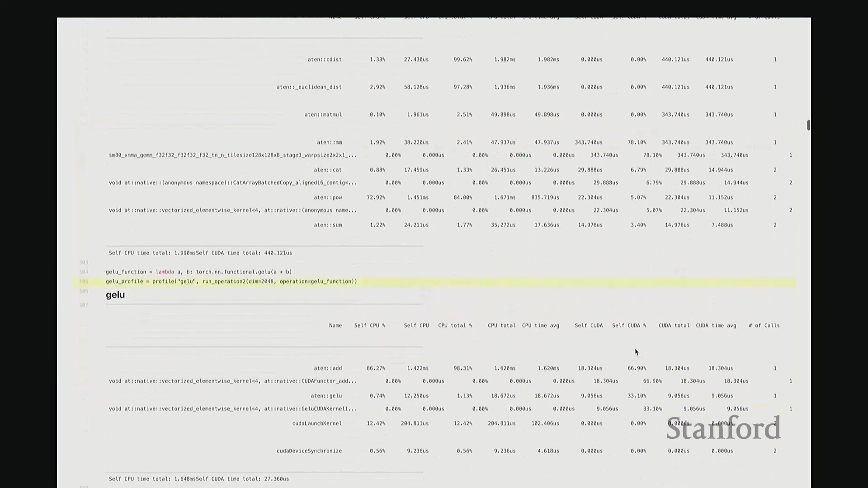Click line number 306 beside gelu heading
This screenshot has height=488, width=868.
tap(84, 291)
